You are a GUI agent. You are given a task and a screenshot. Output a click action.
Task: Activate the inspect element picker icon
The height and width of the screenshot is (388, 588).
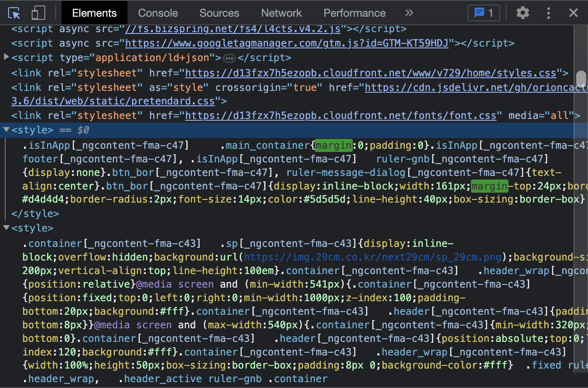click(14, 13)
